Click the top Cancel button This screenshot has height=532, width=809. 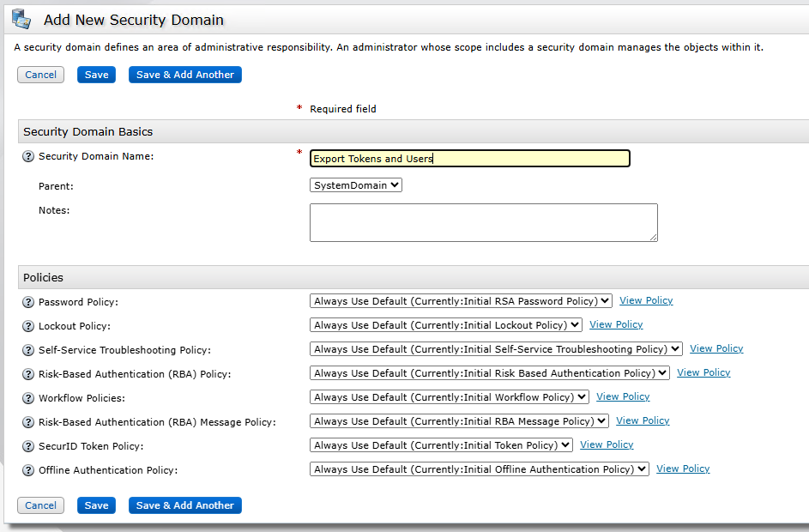coord(40,75)
